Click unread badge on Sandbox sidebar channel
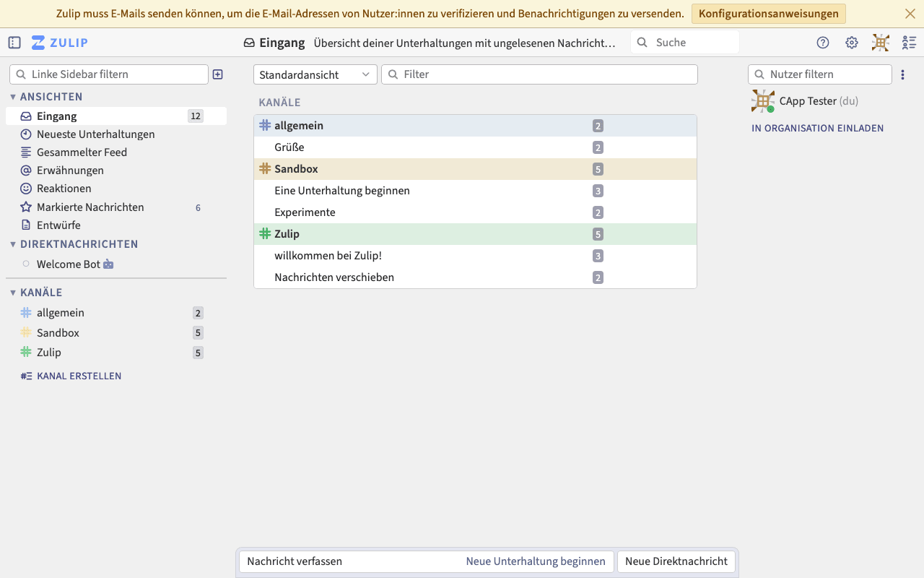The width and height of the screenshot is (924, 578). [x=198, y=333]
